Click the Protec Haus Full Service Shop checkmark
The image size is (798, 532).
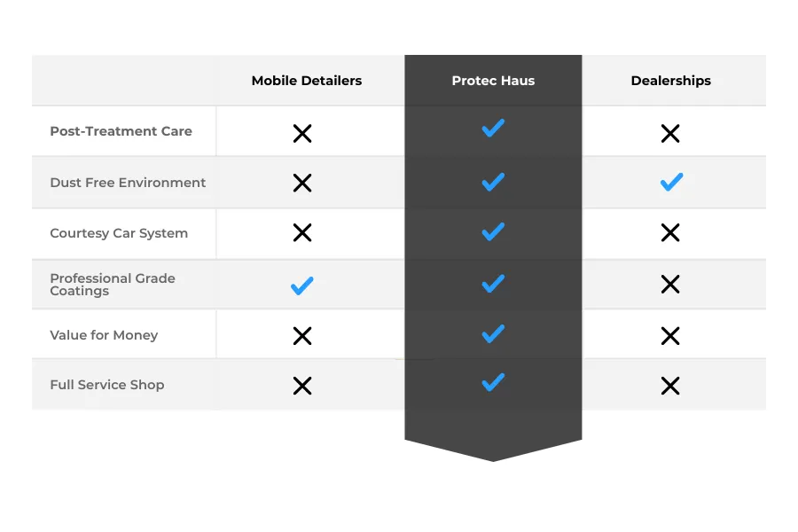[493, 382]
